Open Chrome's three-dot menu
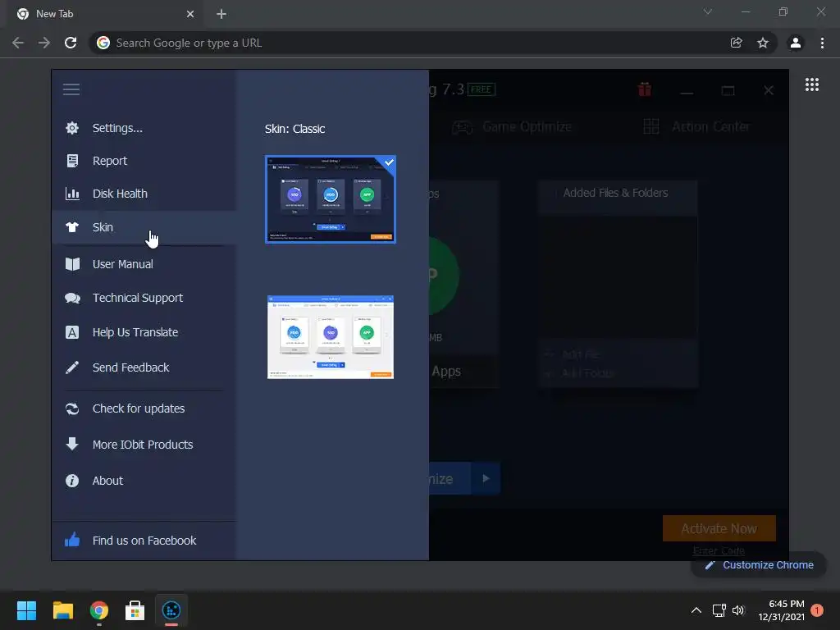The height and width of the screenshot is (630, 840). click(x=822, y=43)
